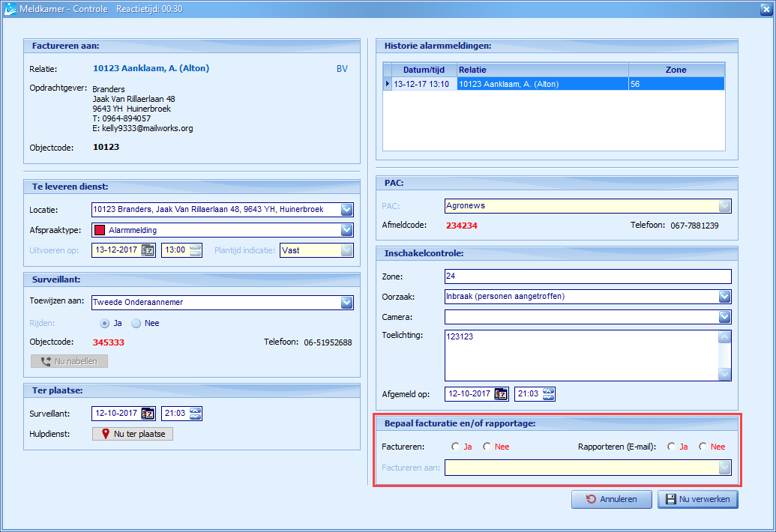The image size is (776, 532).
Task: Select Rijden Ja radio button
Action: [104, 324]
